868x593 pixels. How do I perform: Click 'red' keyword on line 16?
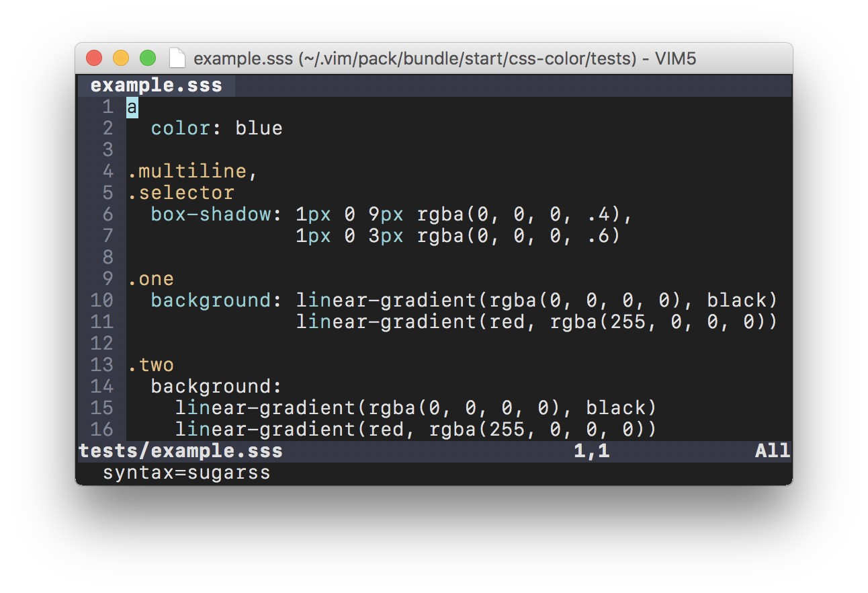[386, 430]
